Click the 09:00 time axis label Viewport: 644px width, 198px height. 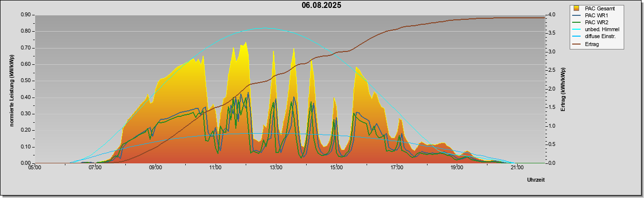point(155,168)
